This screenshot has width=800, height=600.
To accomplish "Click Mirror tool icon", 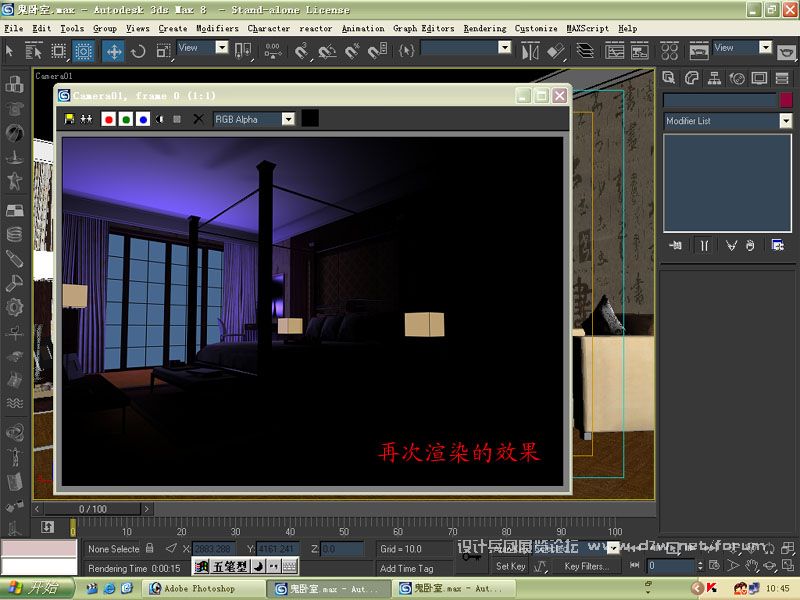I will (530, 51).
